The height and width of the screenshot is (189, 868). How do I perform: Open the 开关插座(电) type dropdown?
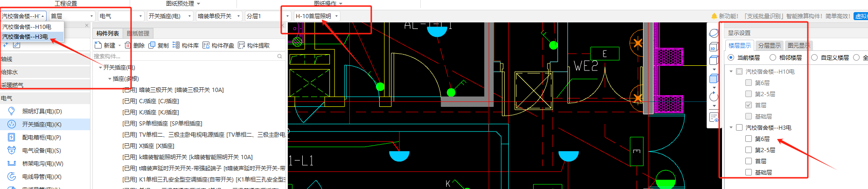click(170, 16)
